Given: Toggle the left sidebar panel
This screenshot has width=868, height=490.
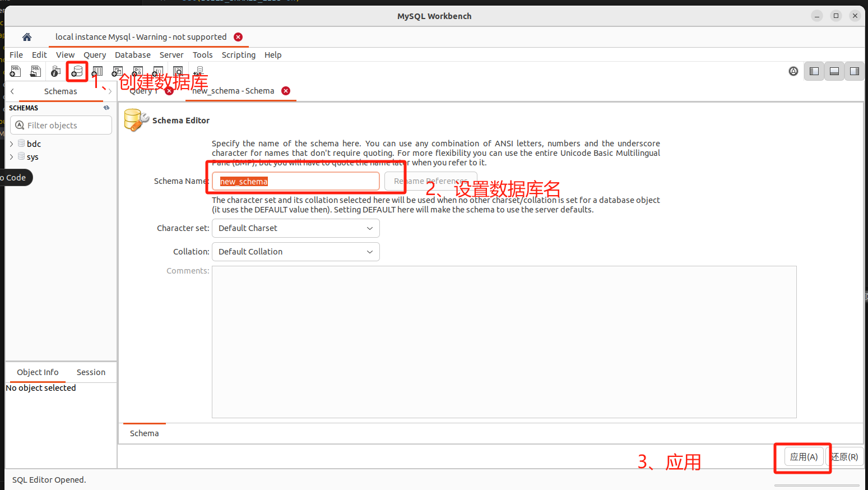Looking at the screenshot, I should [x=814, y=71].
